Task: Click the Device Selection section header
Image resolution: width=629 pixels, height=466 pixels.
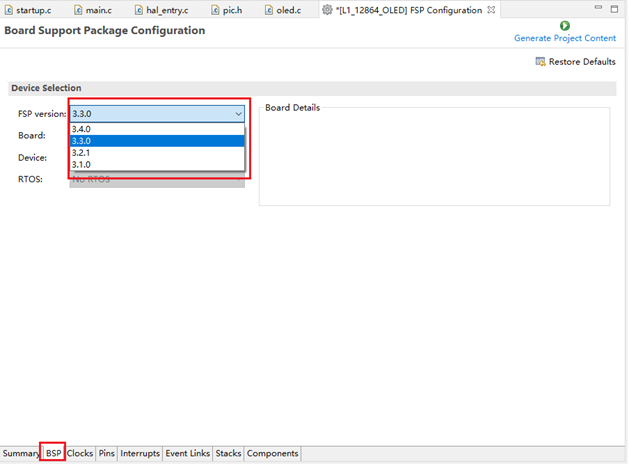Action: tap(312, 88)
